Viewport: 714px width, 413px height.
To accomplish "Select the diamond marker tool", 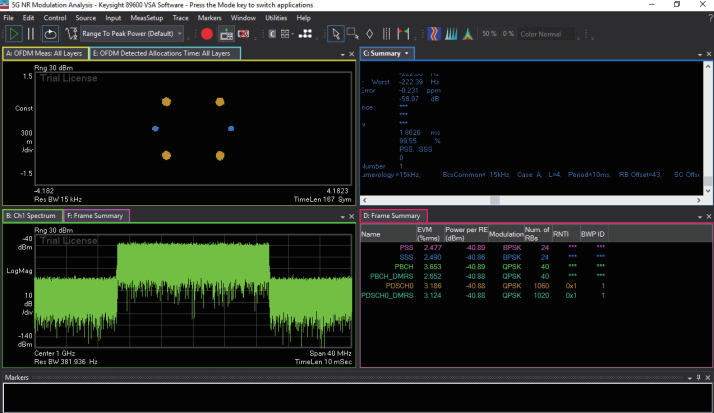I will tap(371, 33).
